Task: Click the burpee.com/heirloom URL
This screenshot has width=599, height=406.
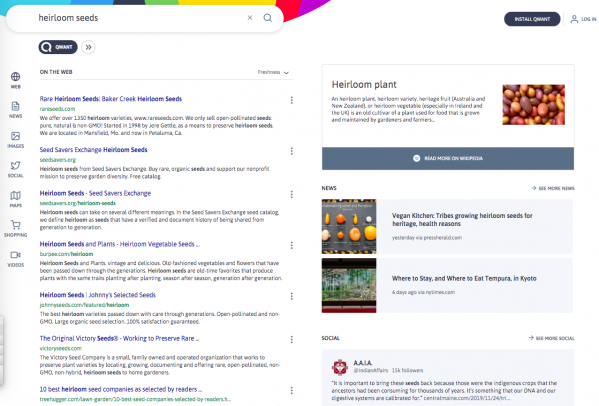Action: (66, 254)
